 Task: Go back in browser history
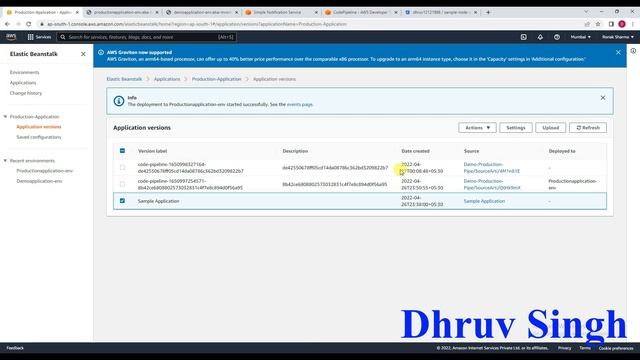tap(7, 24)
